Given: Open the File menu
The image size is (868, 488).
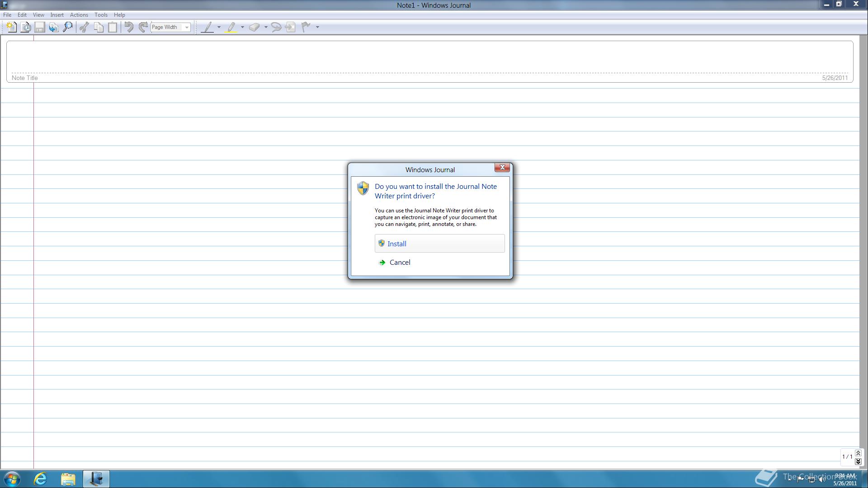Looking at the screenshot, I should (x=7, y=15).
